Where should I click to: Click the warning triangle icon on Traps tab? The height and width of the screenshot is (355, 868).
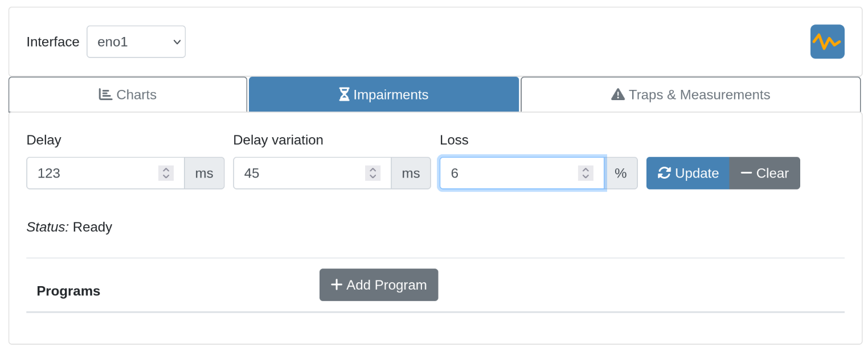click(618, 94)
